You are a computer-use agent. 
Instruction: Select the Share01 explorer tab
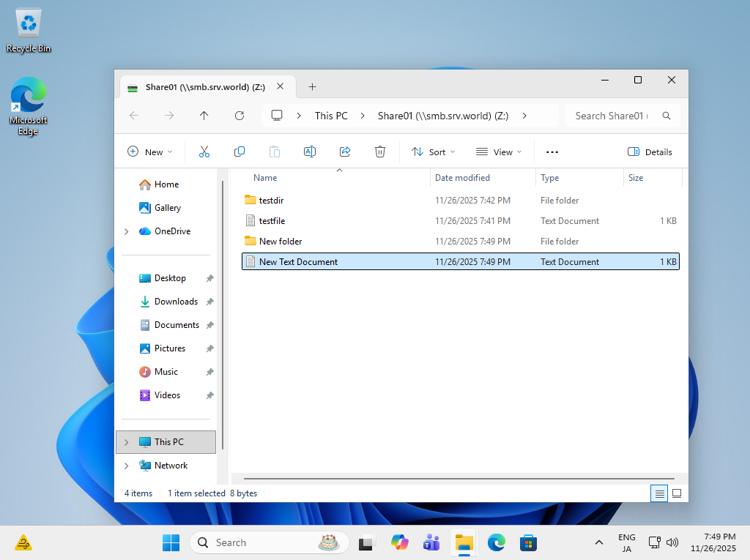205,86
